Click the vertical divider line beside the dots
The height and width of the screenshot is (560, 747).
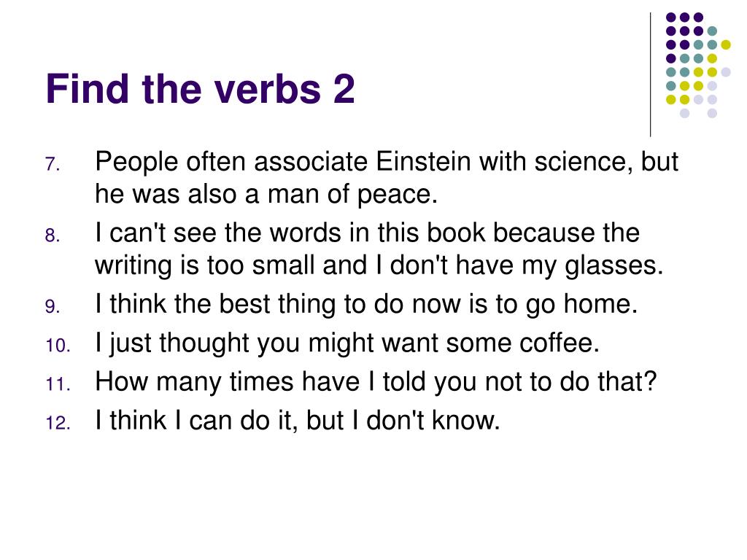pos(650,75)
